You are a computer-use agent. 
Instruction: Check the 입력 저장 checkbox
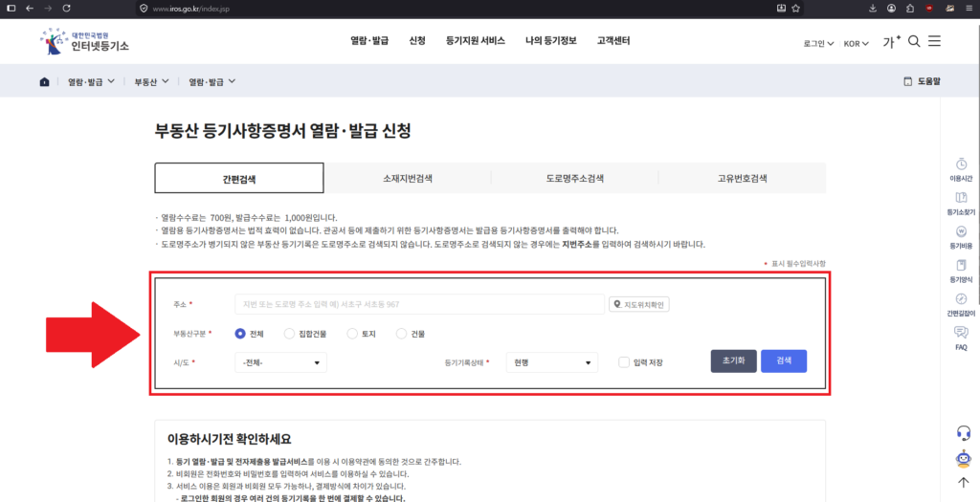(624, 362)
